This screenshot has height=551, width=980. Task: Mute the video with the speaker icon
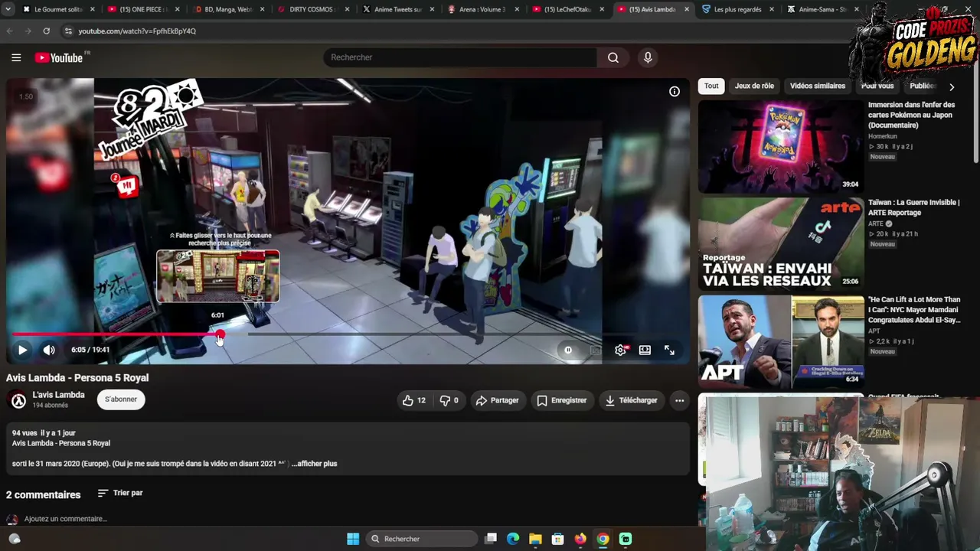point(49,350)
